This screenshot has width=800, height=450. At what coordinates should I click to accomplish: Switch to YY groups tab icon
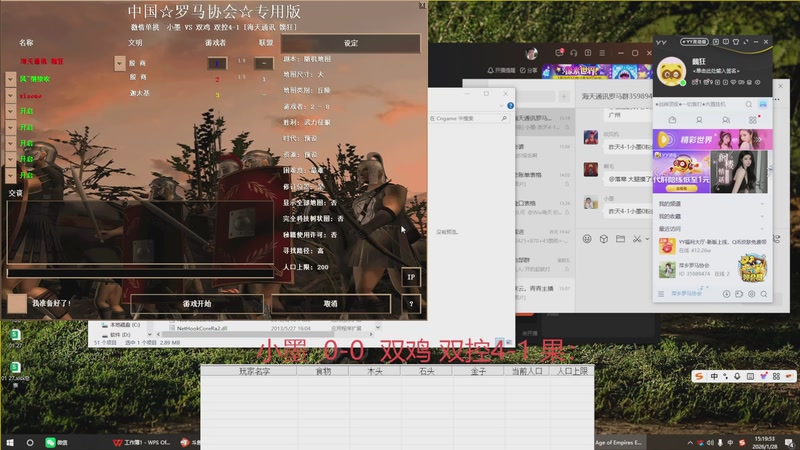726,120
